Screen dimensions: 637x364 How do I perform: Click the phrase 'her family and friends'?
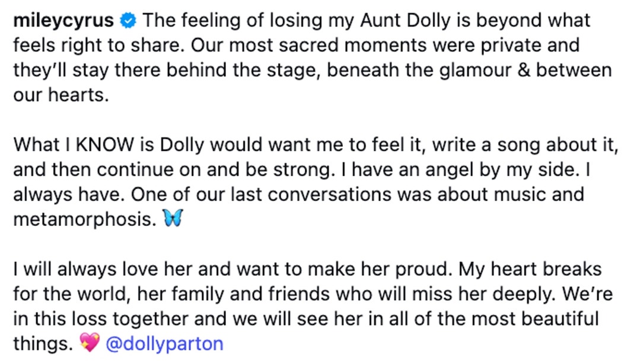[x=233, y=294]
